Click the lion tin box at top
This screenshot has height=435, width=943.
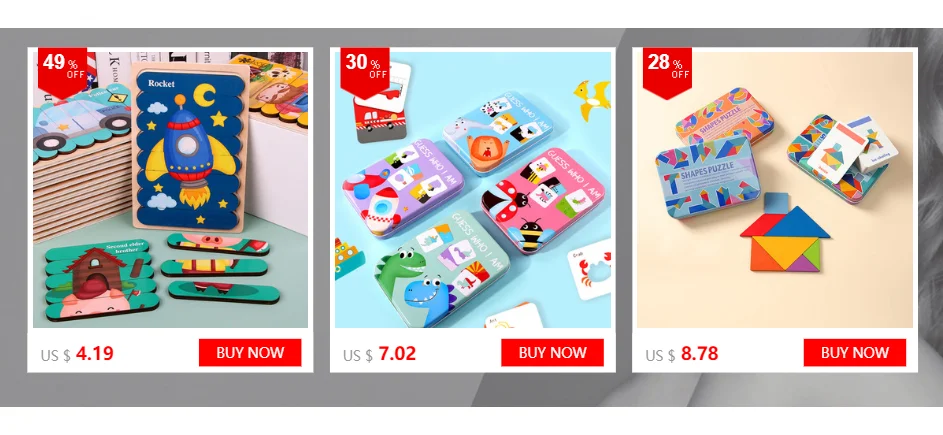(498, 133)
